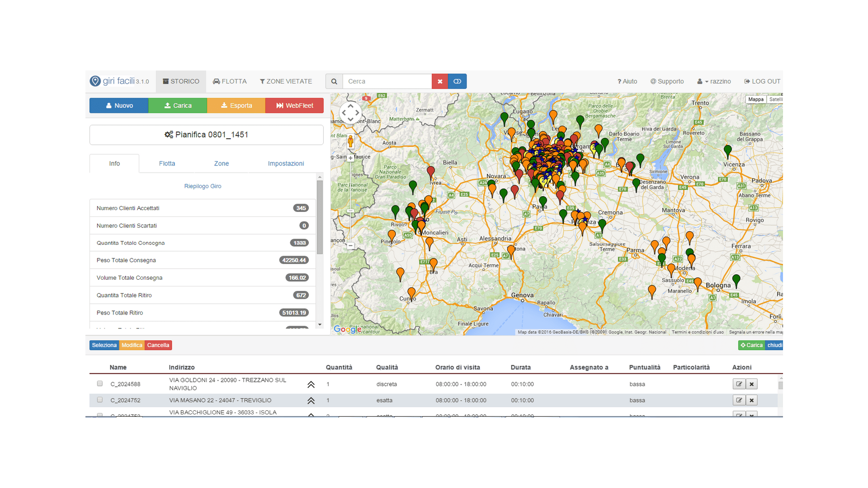Click double chevron icon on TREVIGLIO row

(311, 401)
